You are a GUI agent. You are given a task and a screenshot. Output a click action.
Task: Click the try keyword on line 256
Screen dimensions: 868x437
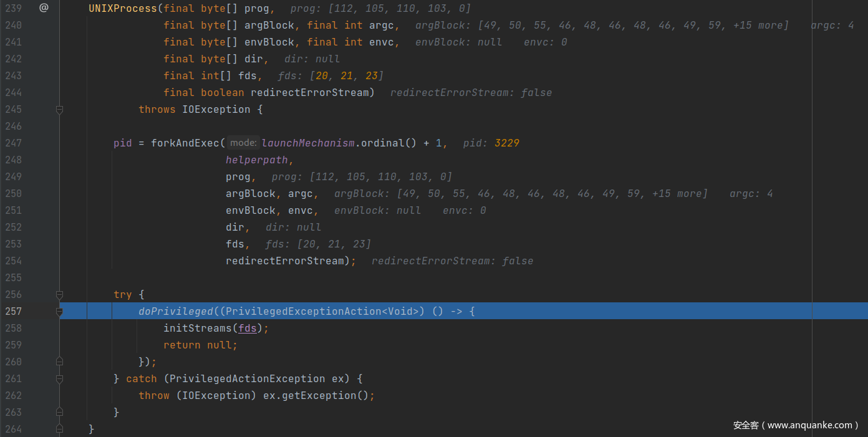point(123,294)
